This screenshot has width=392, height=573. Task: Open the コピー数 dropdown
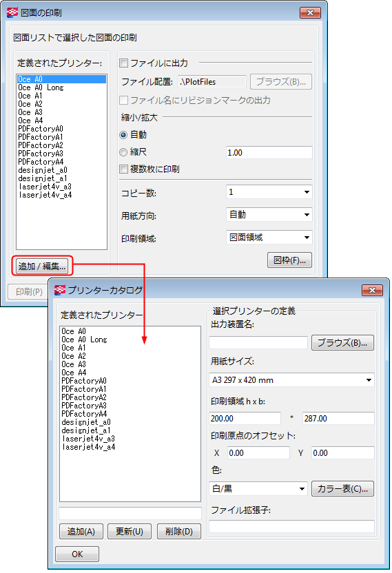point(269,192)
